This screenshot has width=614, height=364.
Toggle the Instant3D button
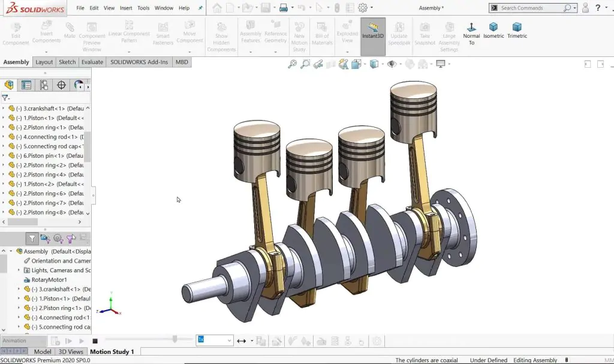(x=373, y=36)
